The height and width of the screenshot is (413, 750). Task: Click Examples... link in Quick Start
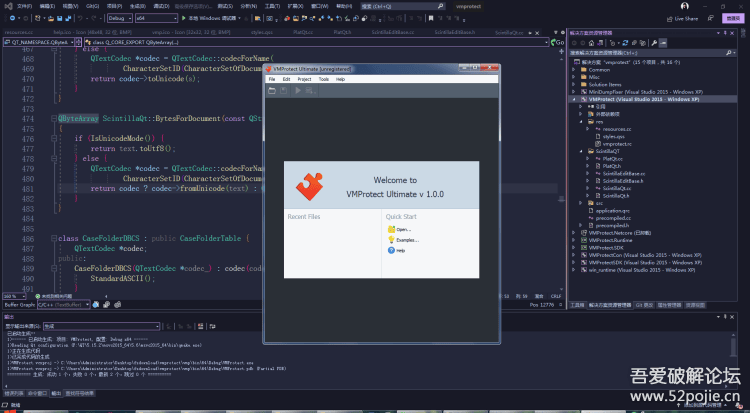(403, 240)
